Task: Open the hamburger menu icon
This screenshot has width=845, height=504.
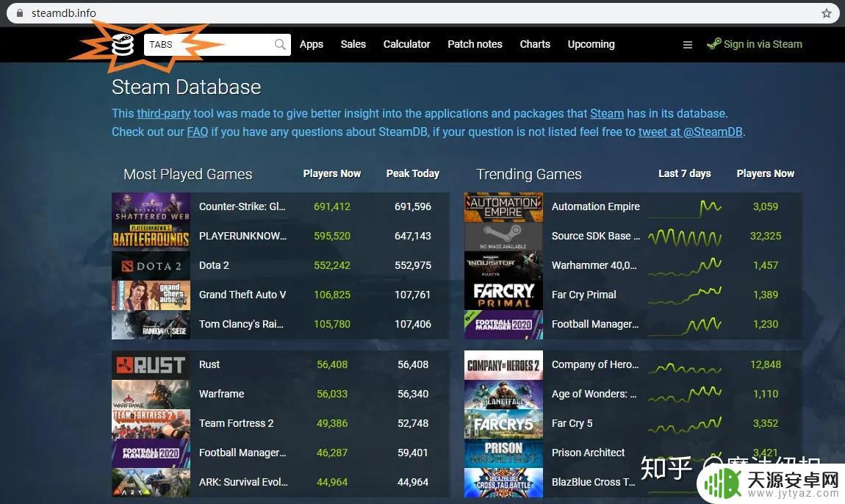Action: pos(688,45)
